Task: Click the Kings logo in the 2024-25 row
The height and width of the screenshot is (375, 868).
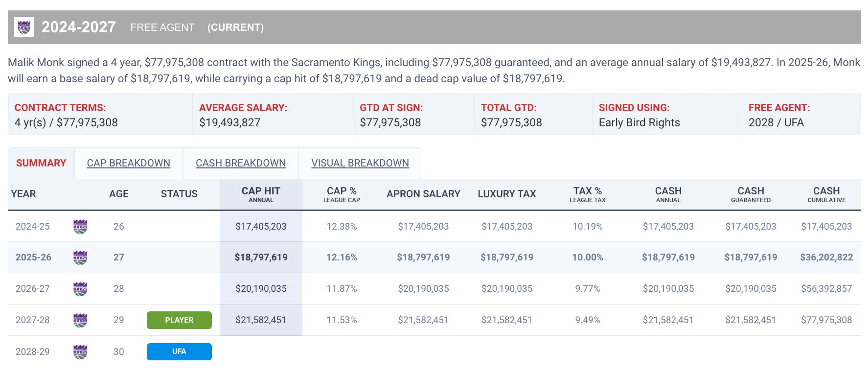Action: (80, 227)
